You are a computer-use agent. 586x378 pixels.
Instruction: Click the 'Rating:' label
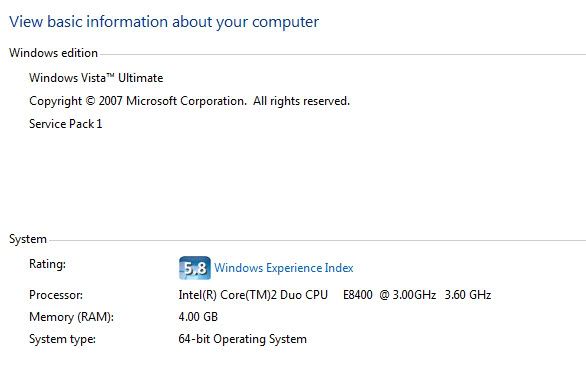point(47,264)
